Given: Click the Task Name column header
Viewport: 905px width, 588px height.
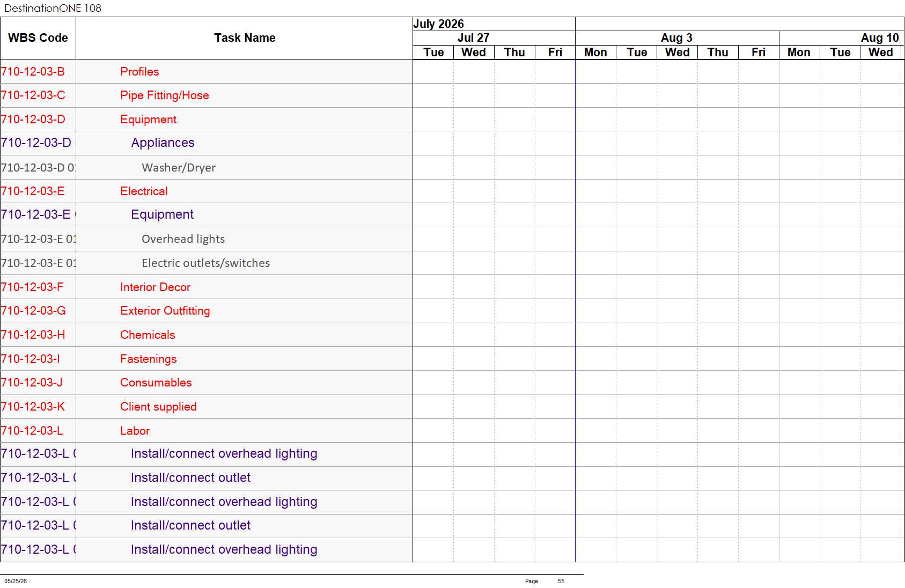Looking at the screenshot, I should pos(245,38).
